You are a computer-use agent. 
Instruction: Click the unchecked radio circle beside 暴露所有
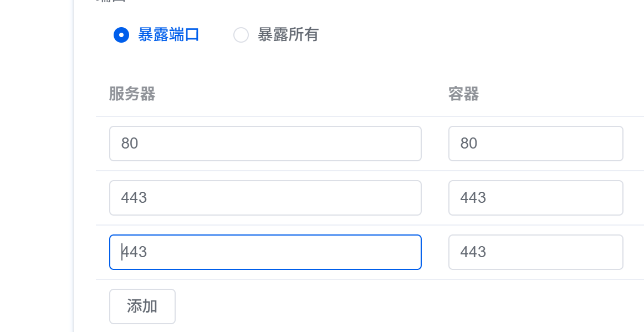(x=241, y=35)
